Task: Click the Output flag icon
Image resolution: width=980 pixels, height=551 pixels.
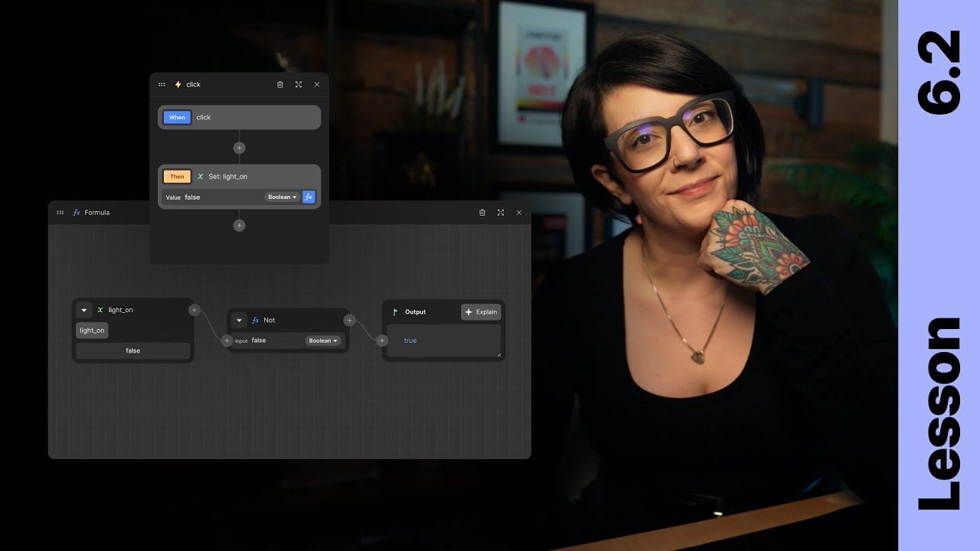Action: click(x=396, y=312)
